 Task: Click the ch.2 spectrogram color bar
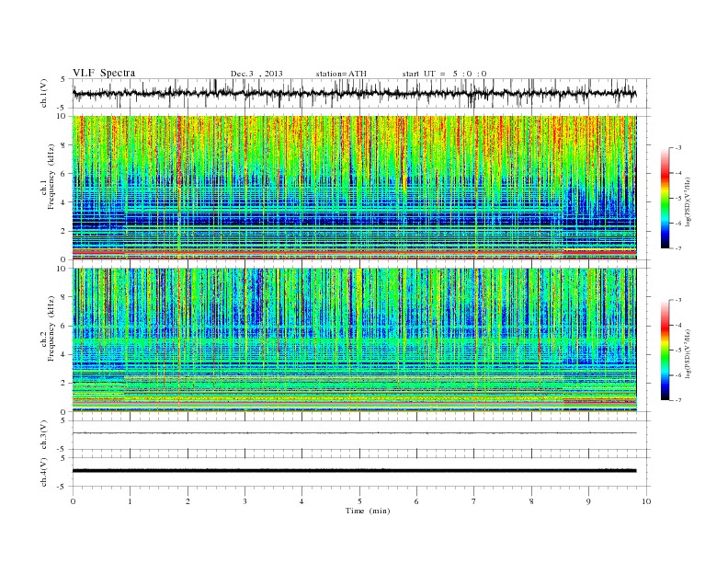tap(665, 350)
